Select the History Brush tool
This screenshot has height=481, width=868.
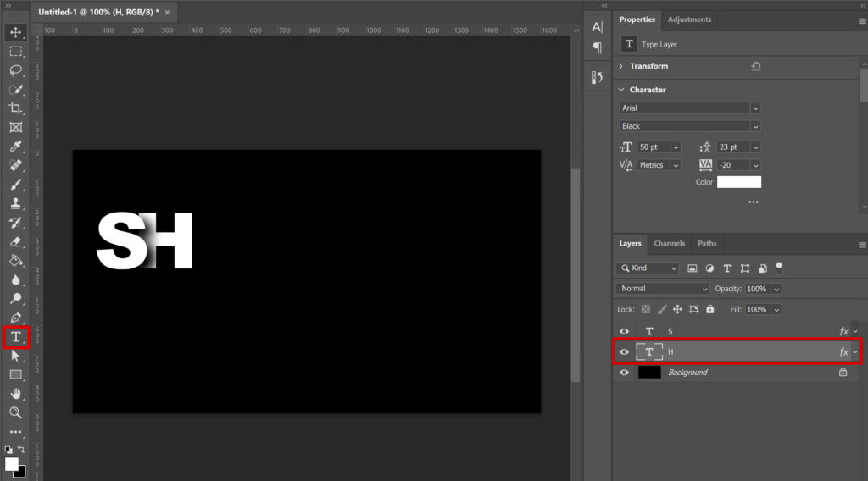[x=15, y=222]
